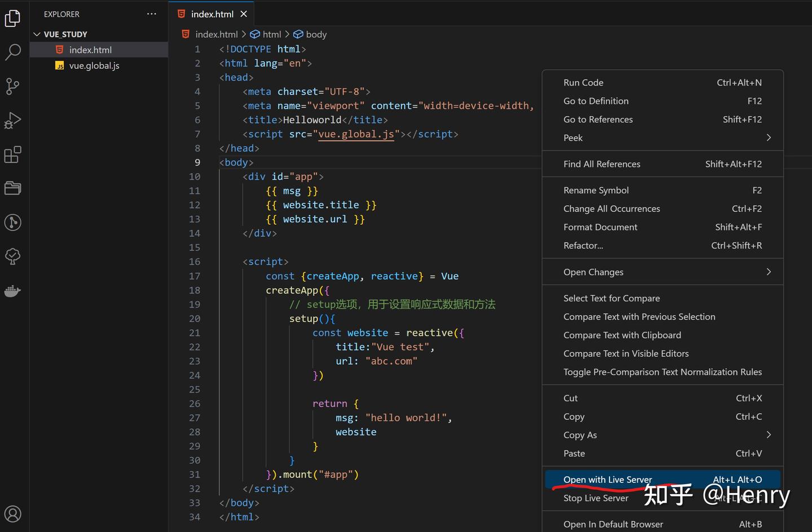Open the Search view icon
812x532 pixels.
pos(12,52)
